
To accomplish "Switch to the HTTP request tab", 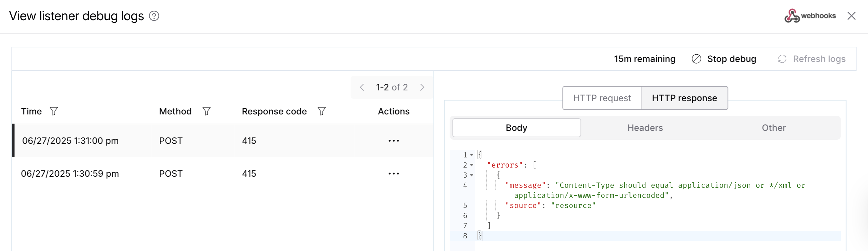I will [x=602, y=98].
